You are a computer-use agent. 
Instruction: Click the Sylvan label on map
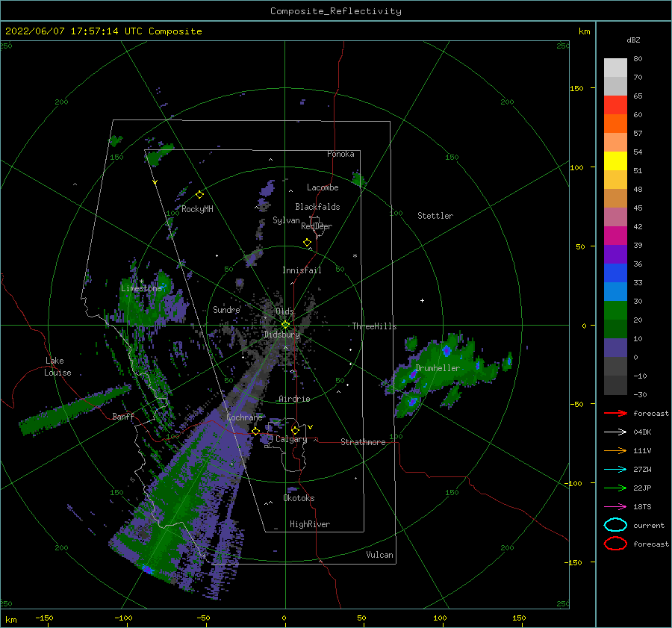[286, 220]
